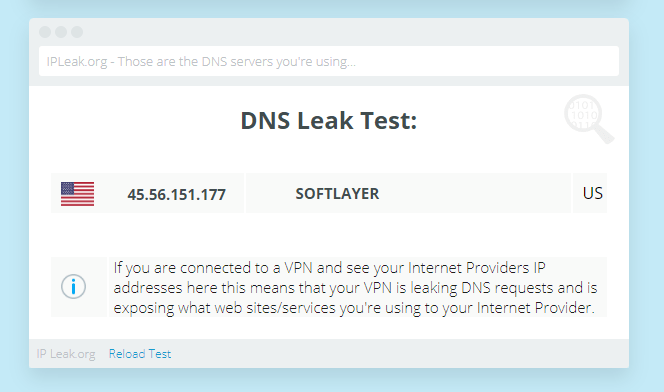This screenshot has width=664, height=392.
Task: Click the binary magnifying glass icon
Action: [x=589, y=119]
